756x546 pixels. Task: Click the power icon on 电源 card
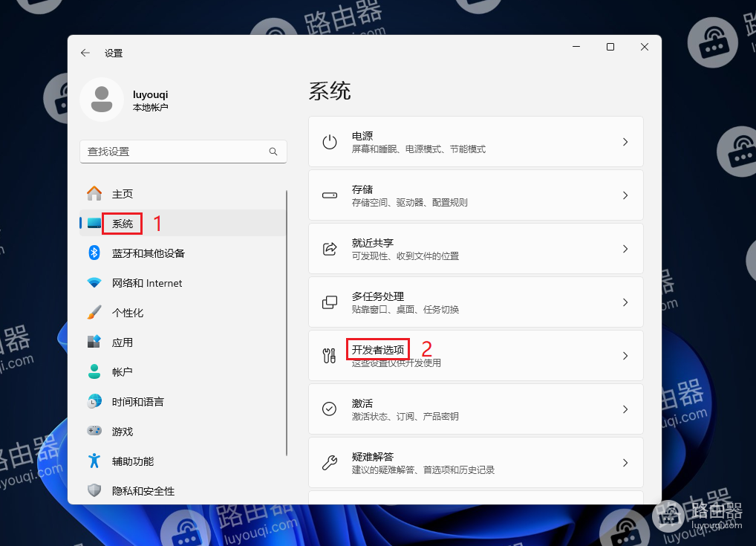[330, 142]
